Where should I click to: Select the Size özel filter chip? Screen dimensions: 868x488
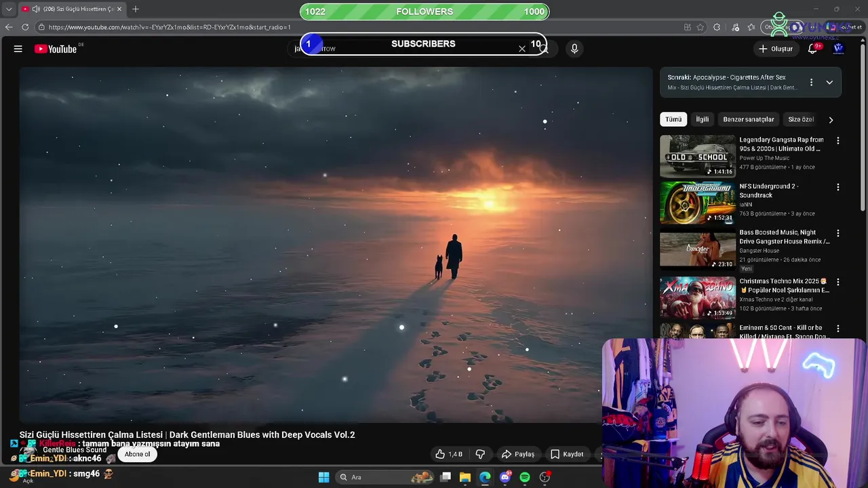tap(801, 119)
